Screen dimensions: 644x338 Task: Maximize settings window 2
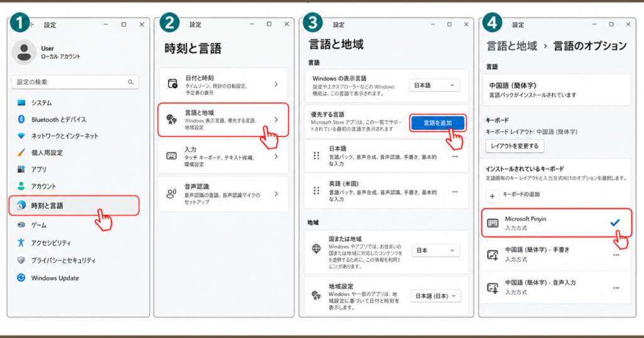pos(269,25)
